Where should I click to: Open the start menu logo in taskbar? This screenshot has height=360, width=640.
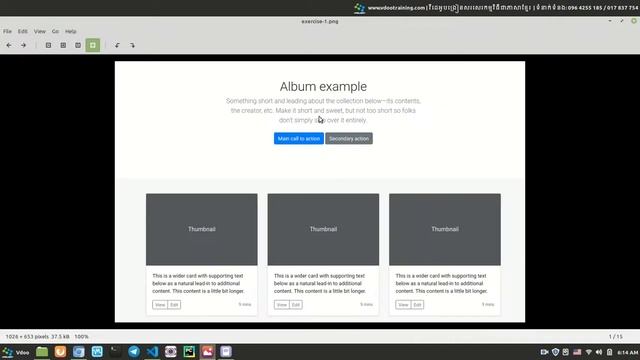(8, 352)
